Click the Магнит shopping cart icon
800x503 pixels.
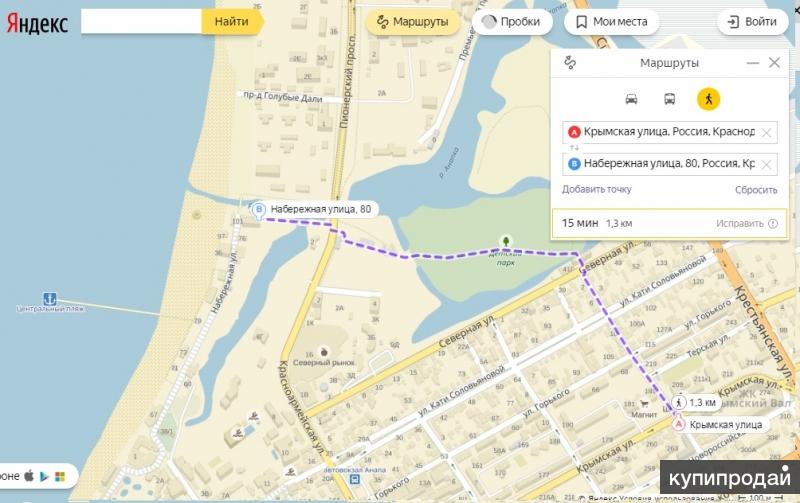point(644,404)
